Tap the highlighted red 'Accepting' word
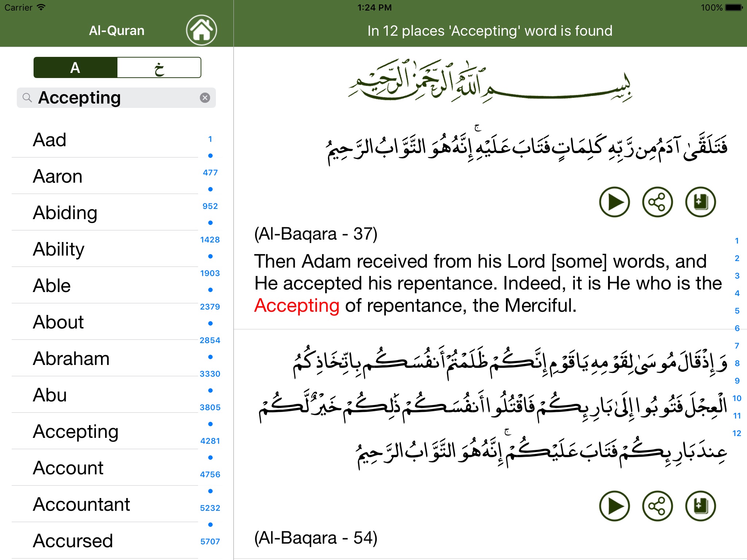The width and height of the screenshot is (747, 560). pyautogui.click(x=297, y=306)
